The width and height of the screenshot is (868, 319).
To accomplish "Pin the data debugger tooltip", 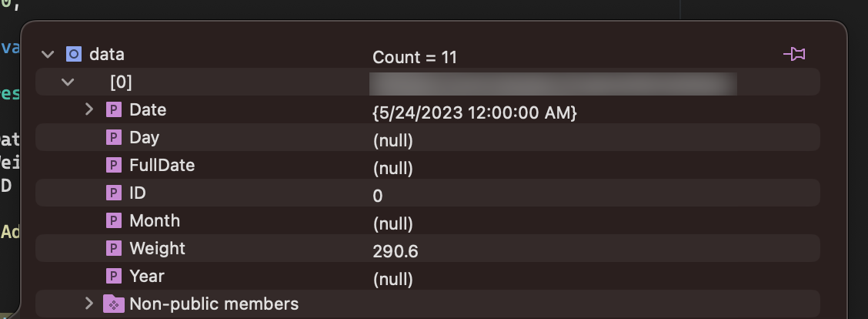I will 794,54.
